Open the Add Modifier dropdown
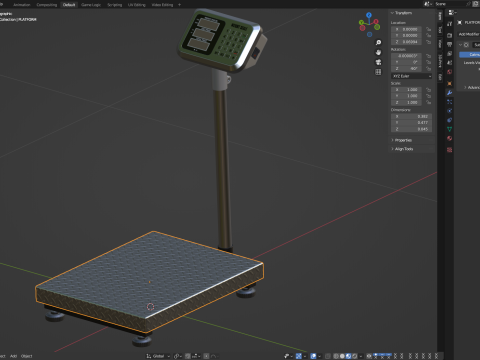Image resolution: width=480 pixels, height=360 pixels. pyautogui.click(x=469, y=34)
